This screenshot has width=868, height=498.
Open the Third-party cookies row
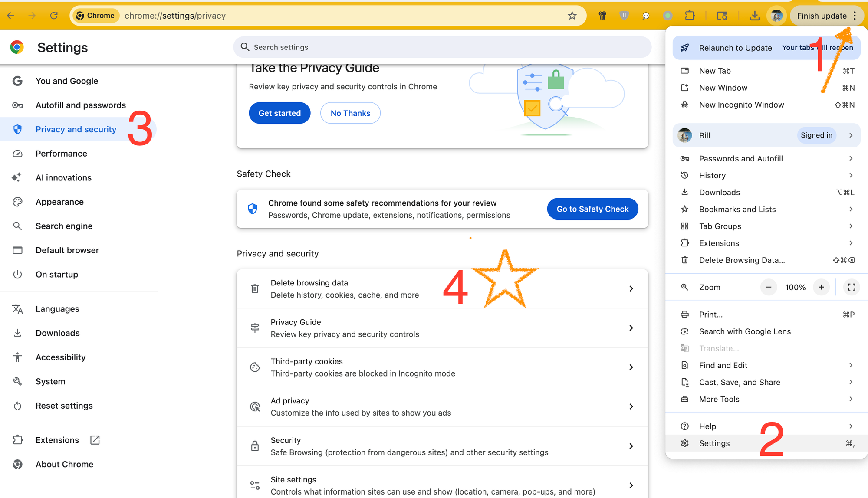[x=442, y=367]
